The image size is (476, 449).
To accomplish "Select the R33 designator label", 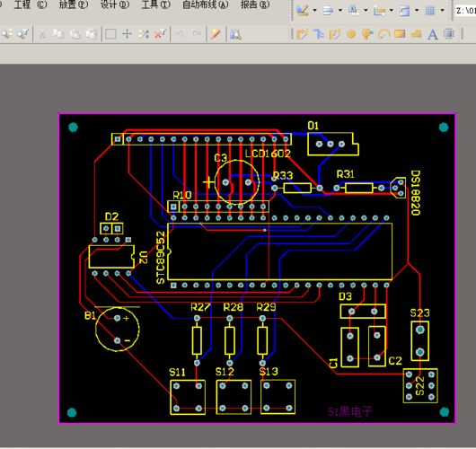I will [x=283, y=175].
